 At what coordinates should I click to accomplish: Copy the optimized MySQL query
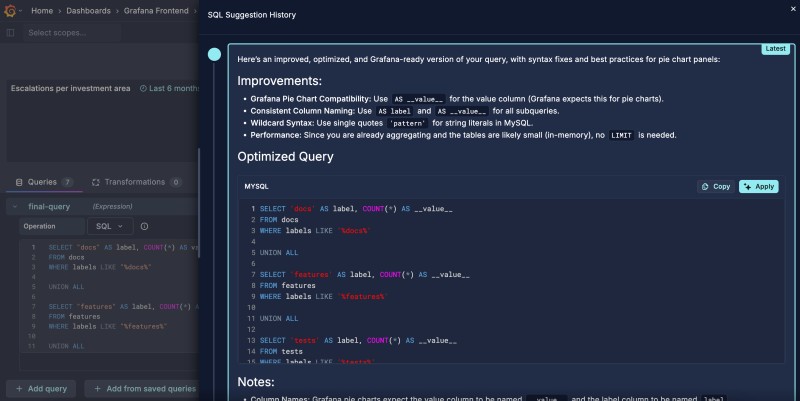(x=715, y=186)
